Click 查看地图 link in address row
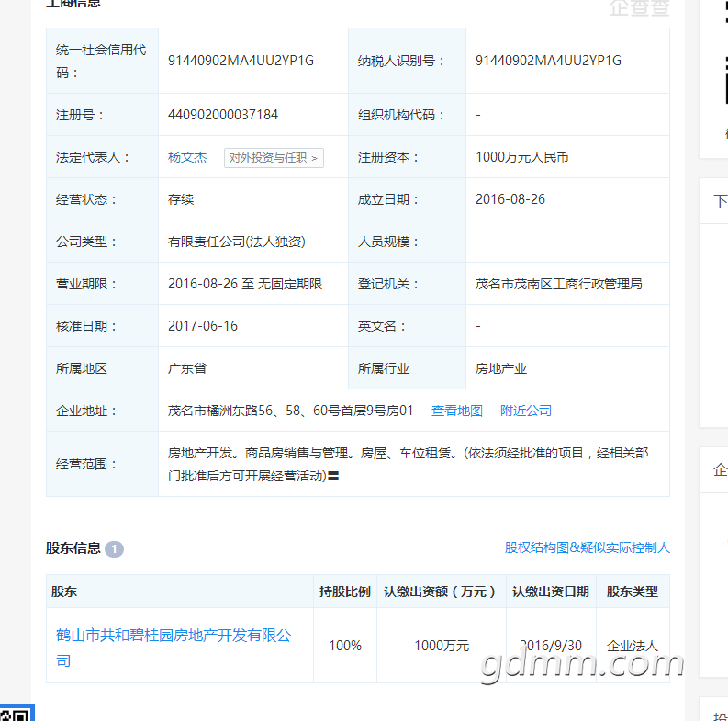Image resolution: width=728 pixels, height=721 pixels. (457, 411)
